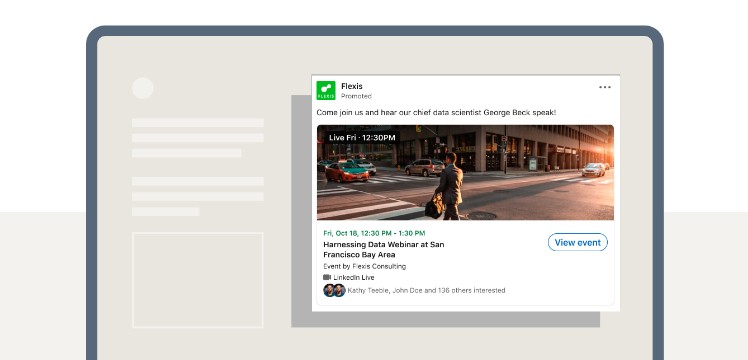Click the LinkedIn Live camera icon

coord(327,277)
